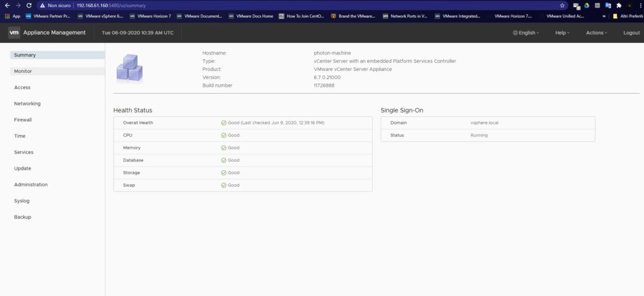Click the Single Sign-On Running status
Image resolution: width=644 pixels, height=296 pixels.
(x=479, y=135)
